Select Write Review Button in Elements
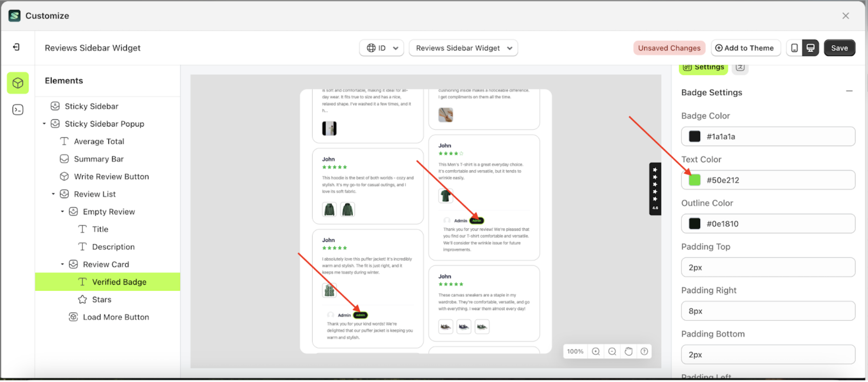The width and height of the screenshot is (868, 382). click(x=111, y=177)
